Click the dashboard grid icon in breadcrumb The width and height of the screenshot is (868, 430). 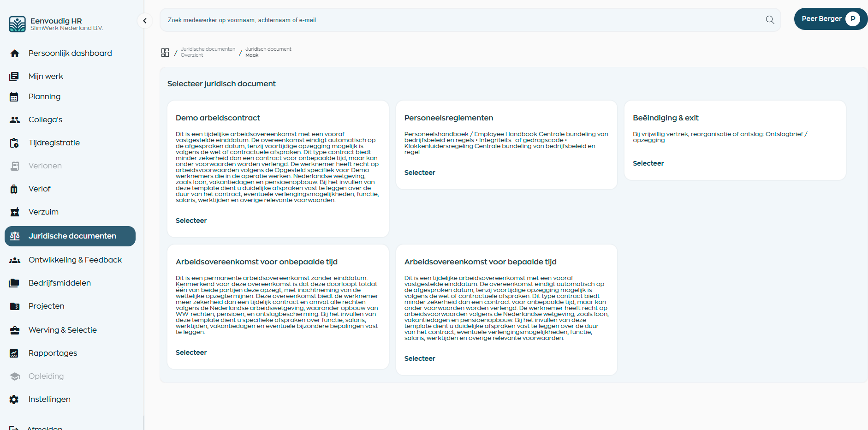[x=165, y=53]
